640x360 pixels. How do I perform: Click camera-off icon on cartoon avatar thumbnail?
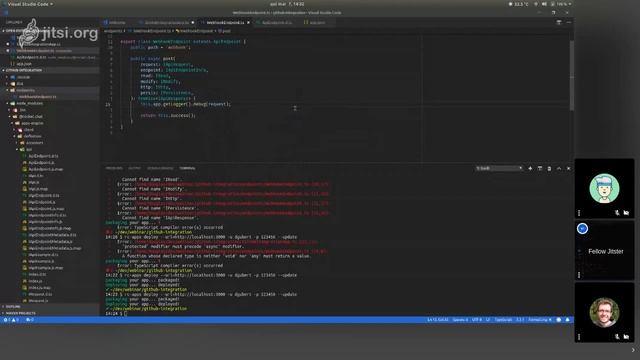point(626,213)
